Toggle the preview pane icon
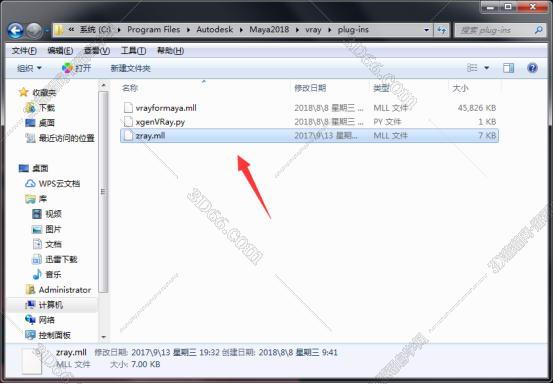Screen dimensions: 553x384 508,68
